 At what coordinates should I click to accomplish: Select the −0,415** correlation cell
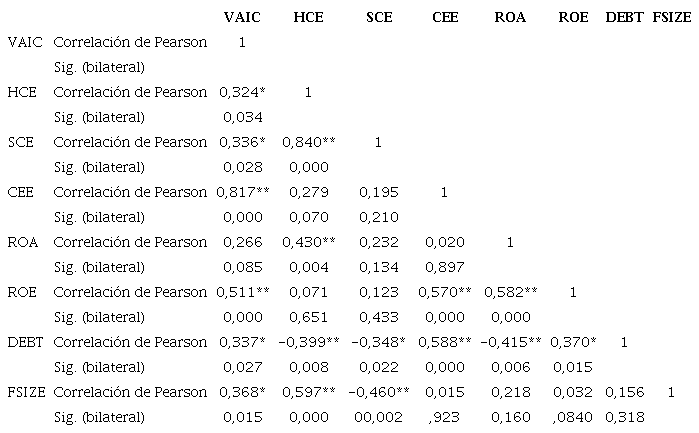tap(510, 342)
